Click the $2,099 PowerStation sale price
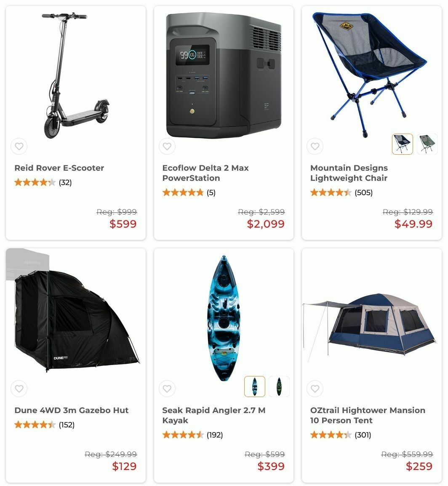The width and height of the screenshot is (448, 486). (265, 224)
